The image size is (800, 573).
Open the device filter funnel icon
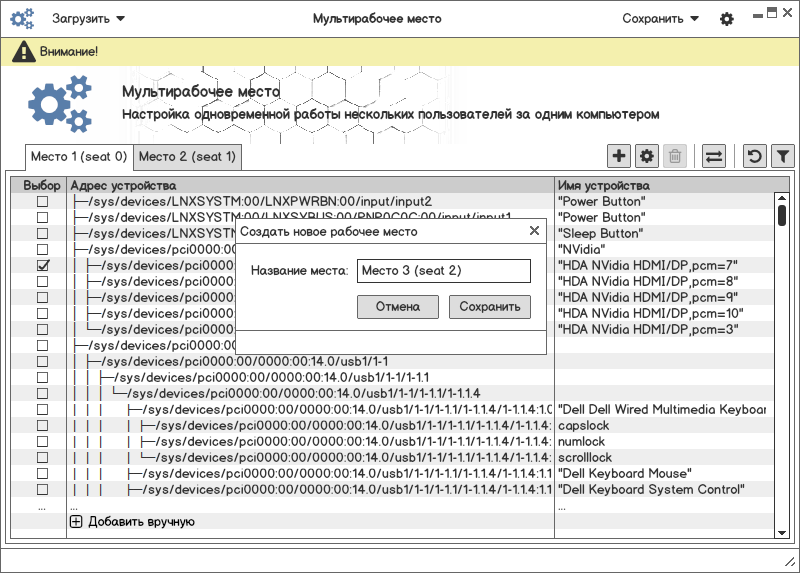pos(783,156)
